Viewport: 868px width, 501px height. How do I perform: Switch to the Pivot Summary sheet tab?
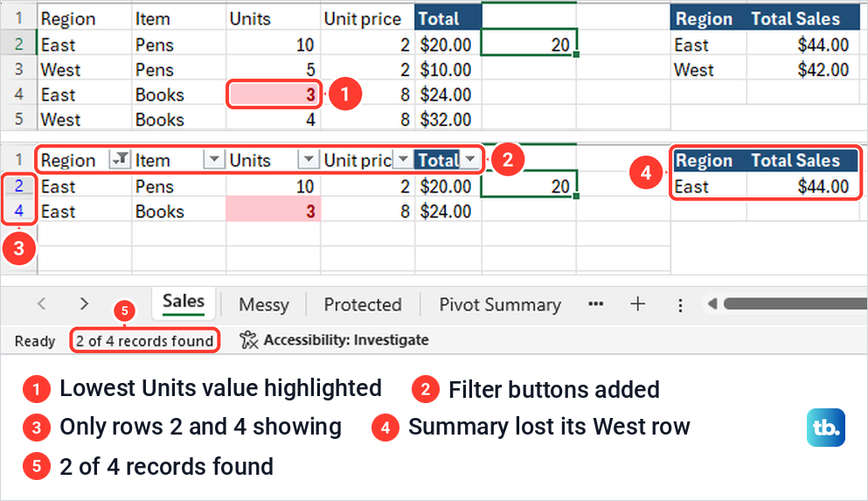pos(500,304)
